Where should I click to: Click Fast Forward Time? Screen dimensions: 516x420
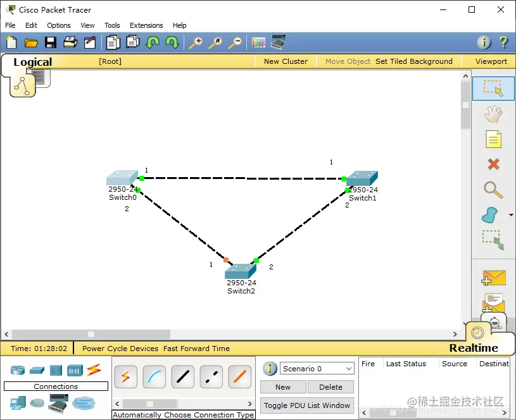click(x=196, y=349)
